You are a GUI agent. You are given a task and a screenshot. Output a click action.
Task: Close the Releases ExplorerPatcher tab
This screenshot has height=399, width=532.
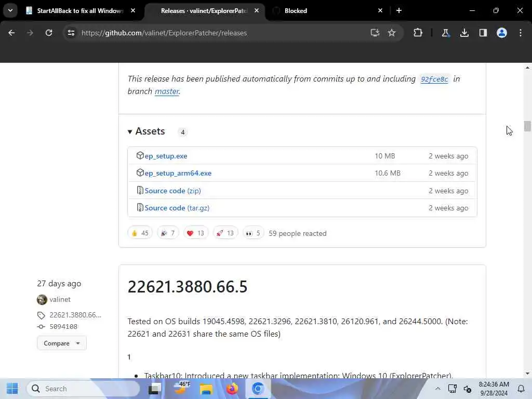[257, 10]
